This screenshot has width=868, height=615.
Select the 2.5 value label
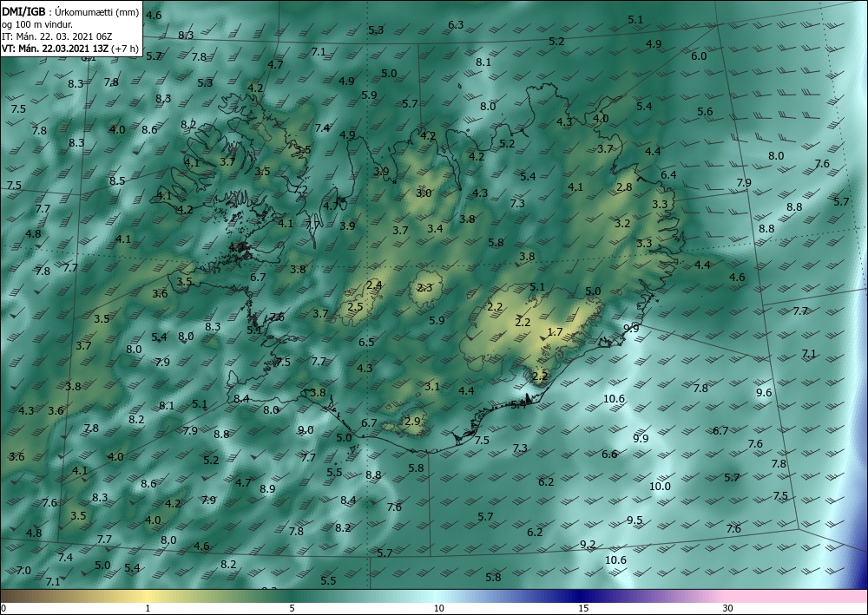click(x=355, y=307)
